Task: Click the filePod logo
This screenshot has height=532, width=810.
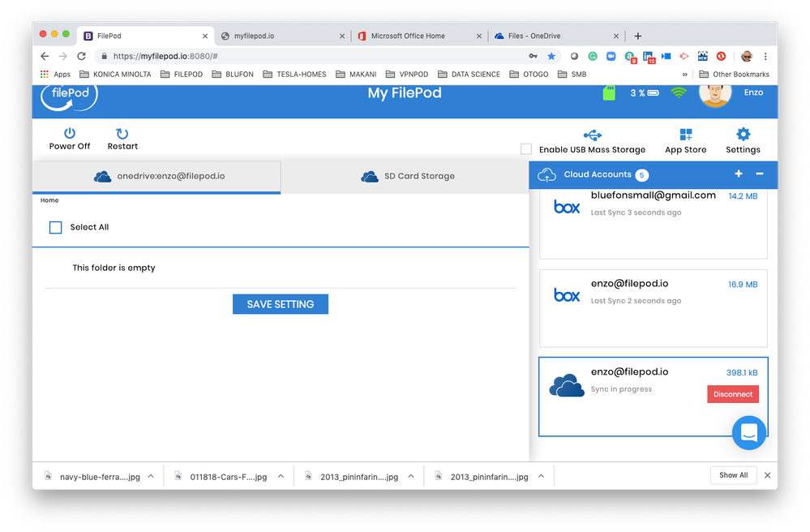Action: 69,97
